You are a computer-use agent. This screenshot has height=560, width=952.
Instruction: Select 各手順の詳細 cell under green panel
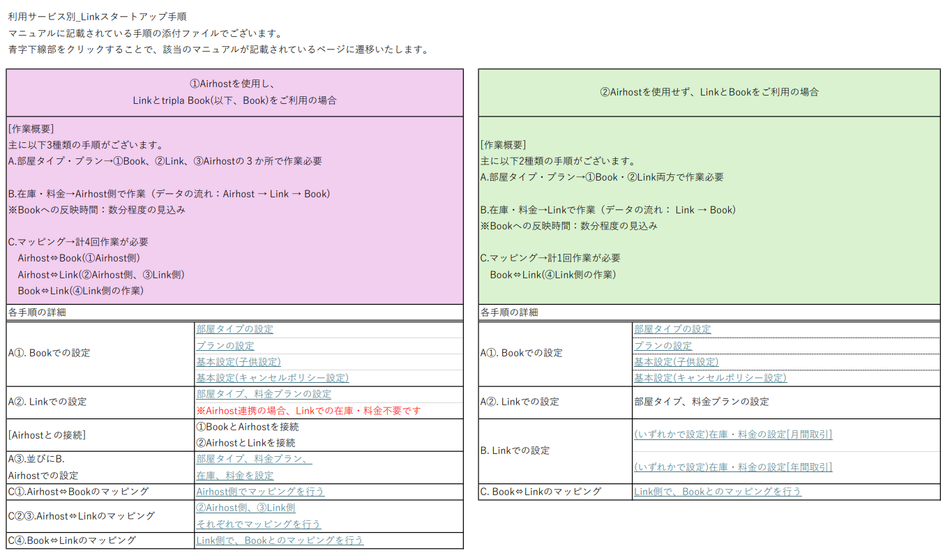709,312
